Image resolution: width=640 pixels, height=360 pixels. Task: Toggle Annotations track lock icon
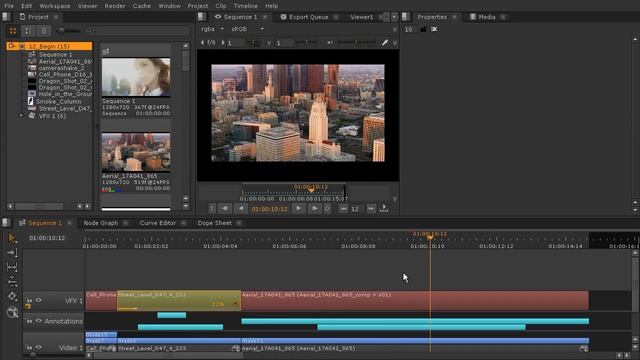pyautogui.click(x=29, y=321)
